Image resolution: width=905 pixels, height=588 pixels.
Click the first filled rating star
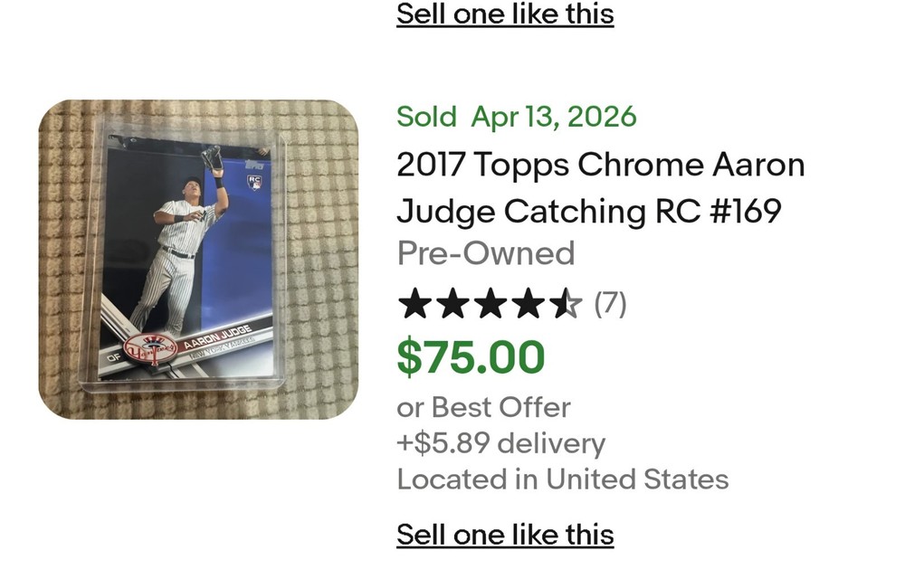point(415,305)
